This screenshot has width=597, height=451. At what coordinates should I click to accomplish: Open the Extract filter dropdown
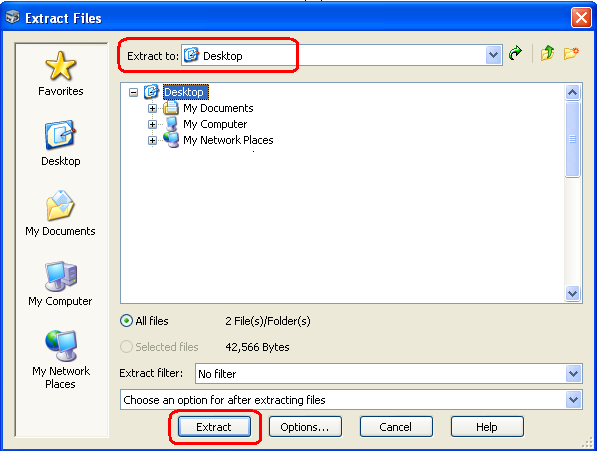(x=573, y=374)
